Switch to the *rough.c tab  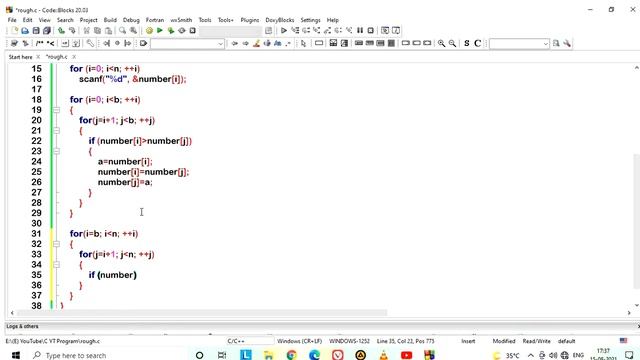coord(57,57)
